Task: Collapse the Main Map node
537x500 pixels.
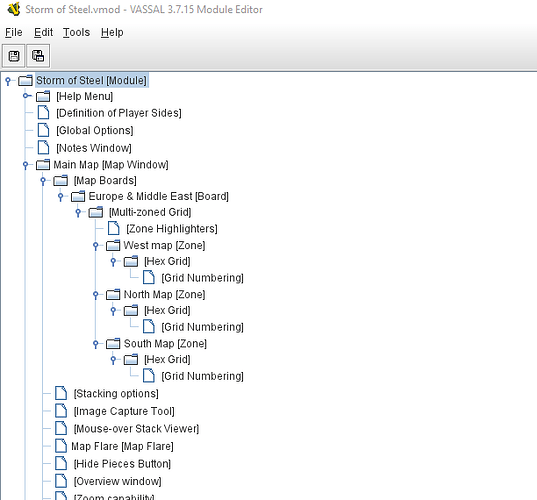Action: [25, 165]
